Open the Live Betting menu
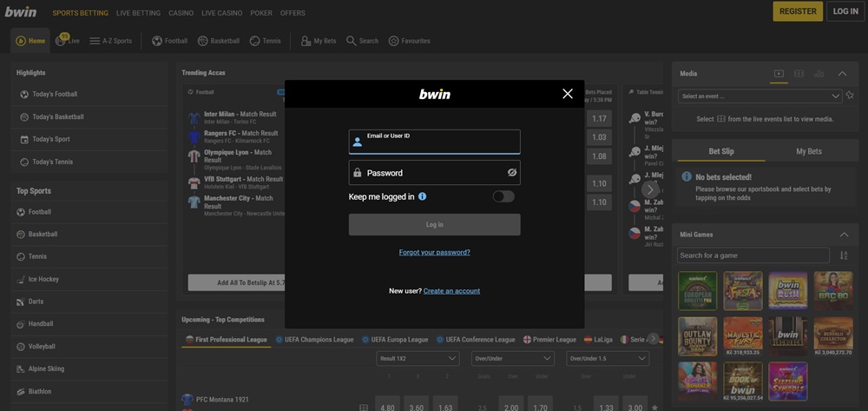This screenshot has width=868, height=411. pyautogui.click(x=138, y=13)
